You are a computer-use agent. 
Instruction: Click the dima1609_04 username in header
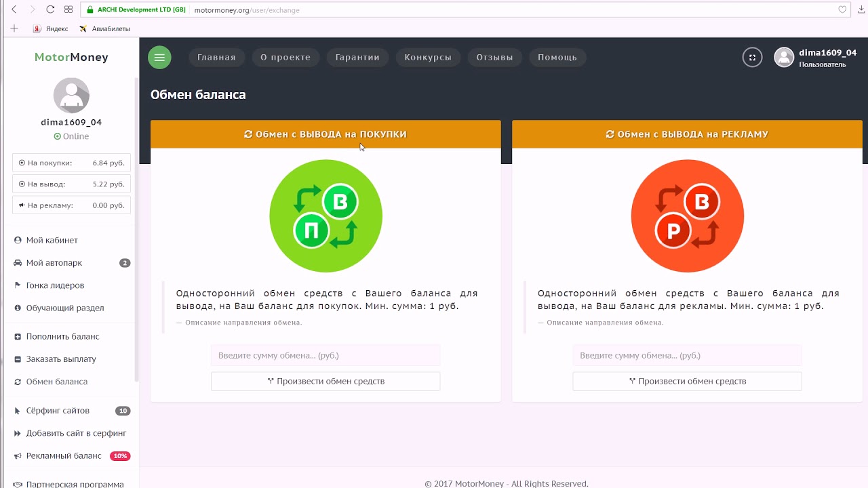coord(827,52)
